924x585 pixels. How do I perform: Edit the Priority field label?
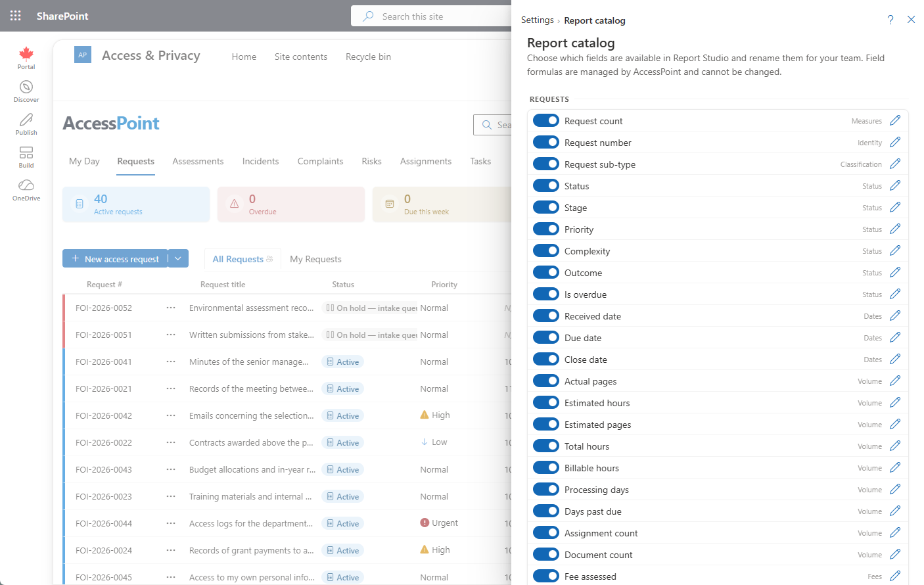click(x=895, y=229)
